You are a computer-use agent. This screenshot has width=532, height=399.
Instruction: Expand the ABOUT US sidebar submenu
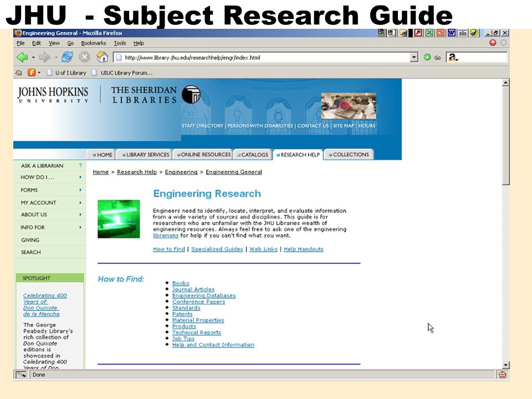click(80, 214)
